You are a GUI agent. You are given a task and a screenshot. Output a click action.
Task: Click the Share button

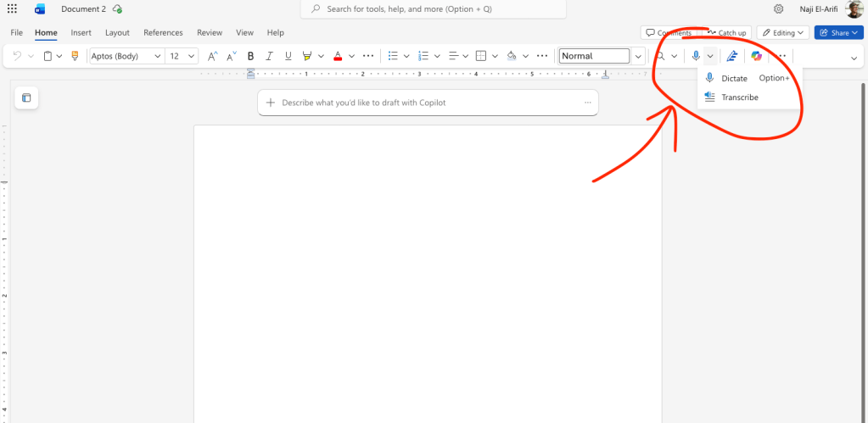coord(837,32)
